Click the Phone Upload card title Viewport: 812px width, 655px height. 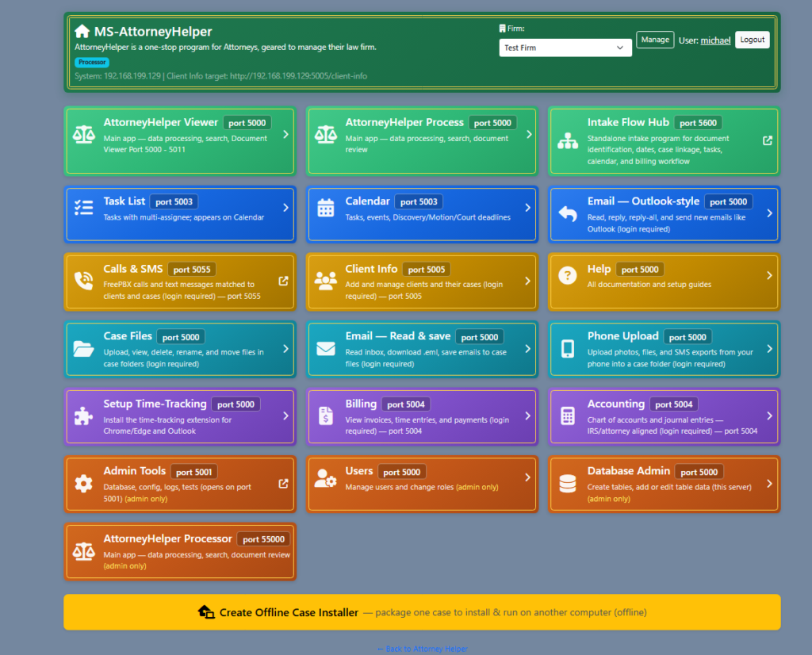coord(623,336)
